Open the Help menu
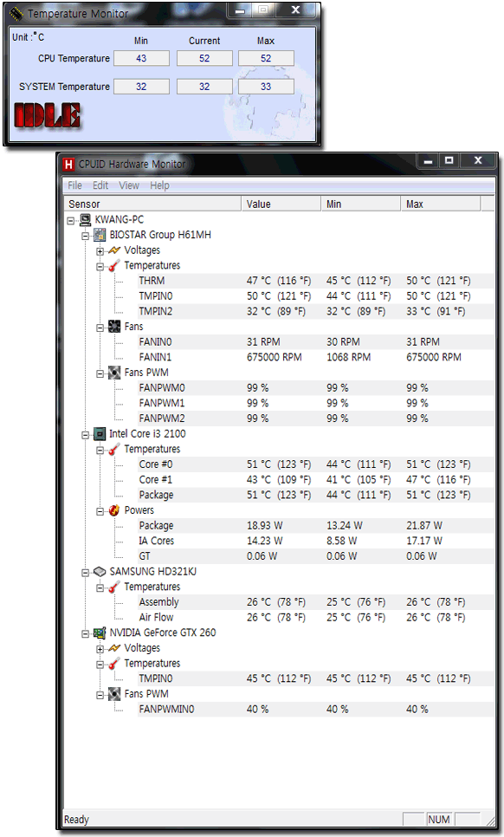 click(159, 185)
